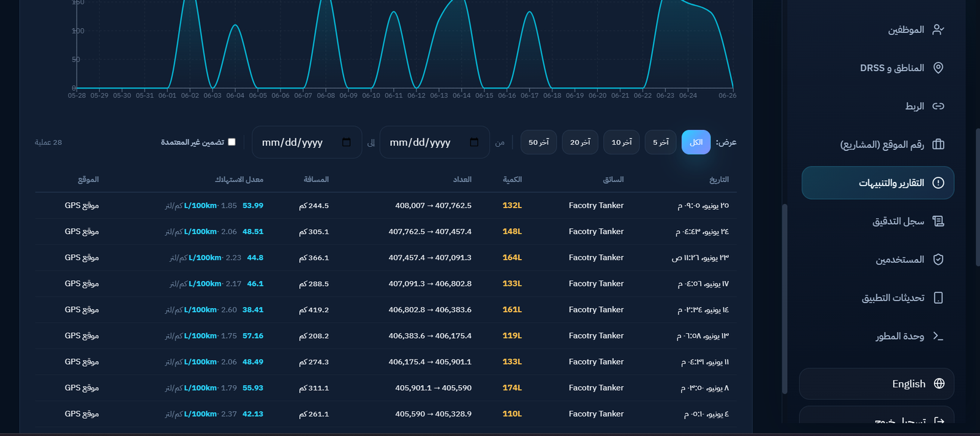Select the الكل filter button
The image size is (980, 436).
pyautogui.click(x=696, y=142)
